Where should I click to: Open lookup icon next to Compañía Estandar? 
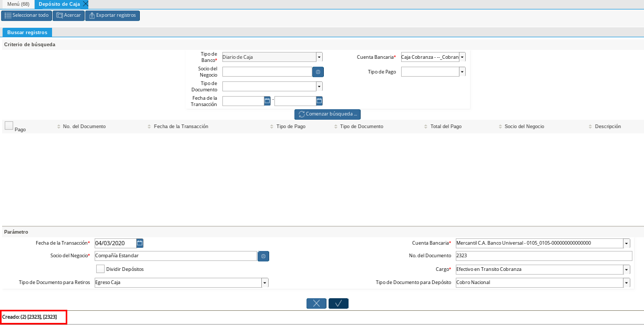point(263,256)
